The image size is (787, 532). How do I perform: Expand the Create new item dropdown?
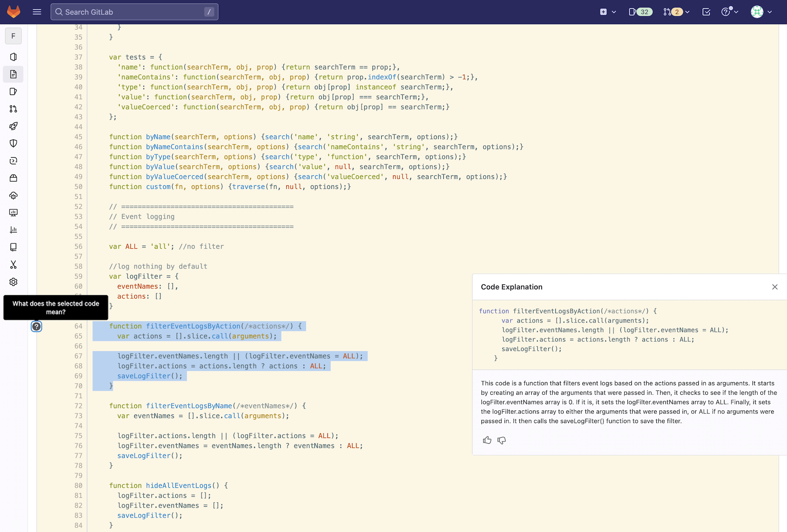coord(607,12)
